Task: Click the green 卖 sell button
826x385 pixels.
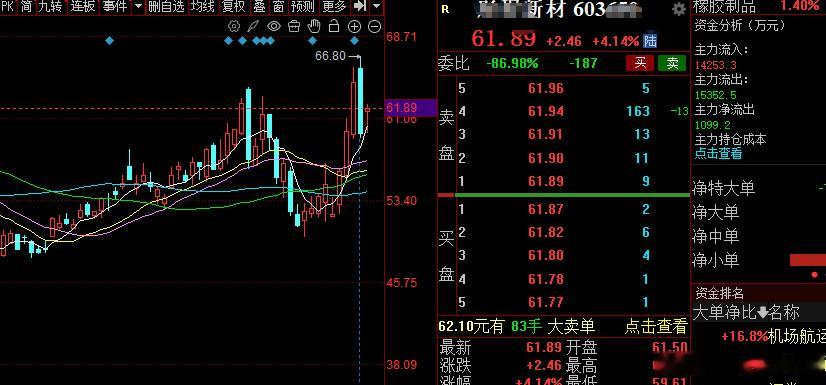Action: [x=672, y=63]
